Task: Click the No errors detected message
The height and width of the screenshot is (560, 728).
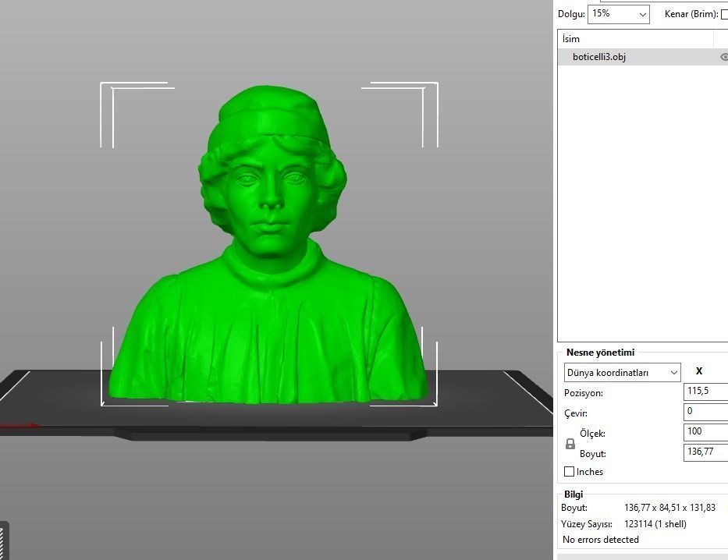Action: click(600, 540)
